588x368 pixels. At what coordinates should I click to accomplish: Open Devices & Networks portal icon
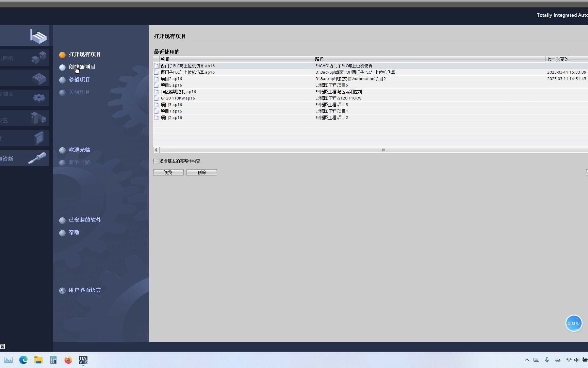click(39, 57)
